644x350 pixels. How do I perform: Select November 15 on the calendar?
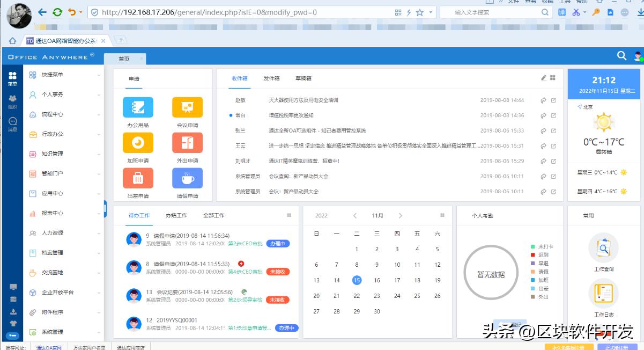pyautogui.click(x=357, y=280)
